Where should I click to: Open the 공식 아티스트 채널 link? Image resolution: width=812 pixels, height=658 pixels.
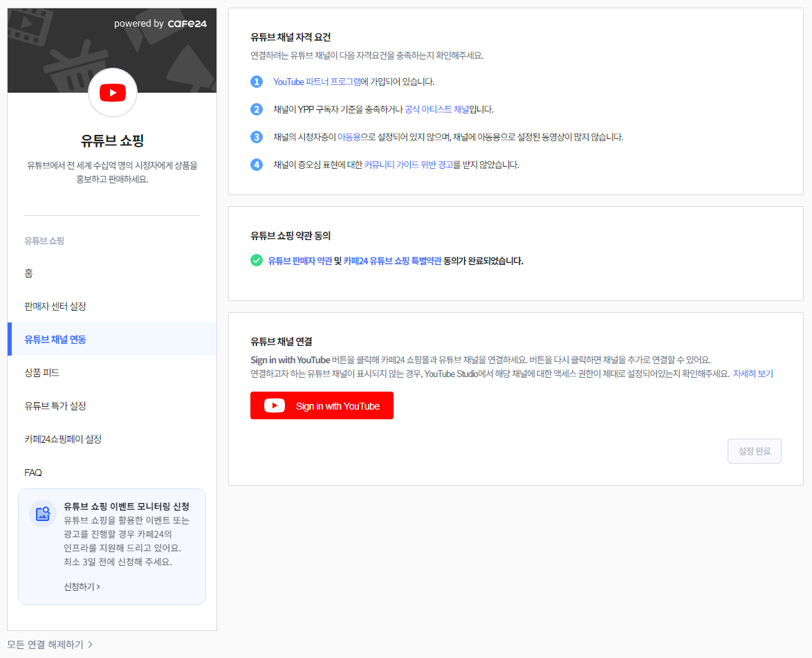coord(436,109)
